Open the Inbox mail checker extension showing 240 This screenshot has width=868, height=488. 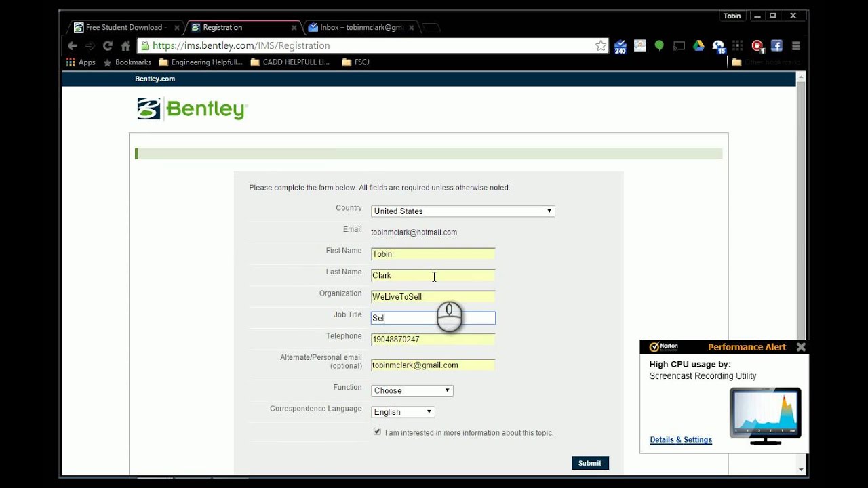click(620, 46)
